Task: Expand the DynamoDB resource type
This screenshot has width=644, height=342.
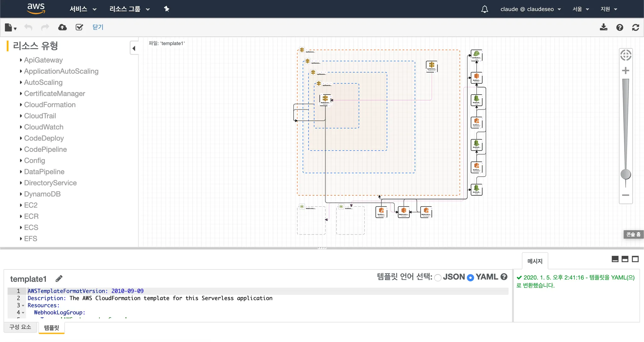Action: (x=42, y=194)
